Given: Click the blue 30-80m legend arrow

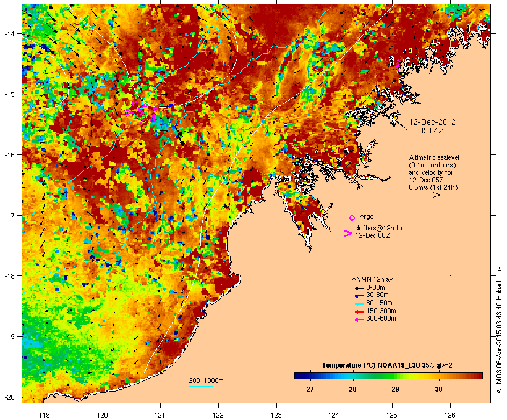Looking at the screenshot, I should coord(359,296).
